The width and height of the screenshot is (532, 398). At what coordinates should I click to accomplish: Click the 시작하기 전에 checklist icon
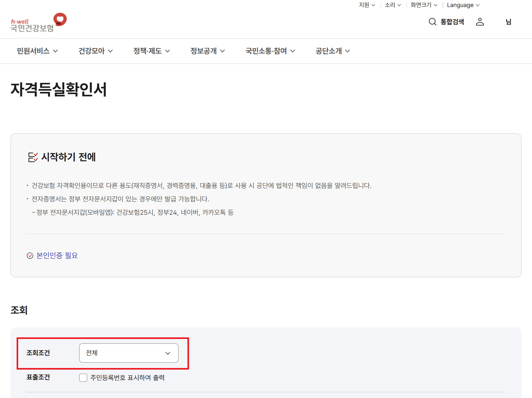pyautogui.click(x=33, y=157)
